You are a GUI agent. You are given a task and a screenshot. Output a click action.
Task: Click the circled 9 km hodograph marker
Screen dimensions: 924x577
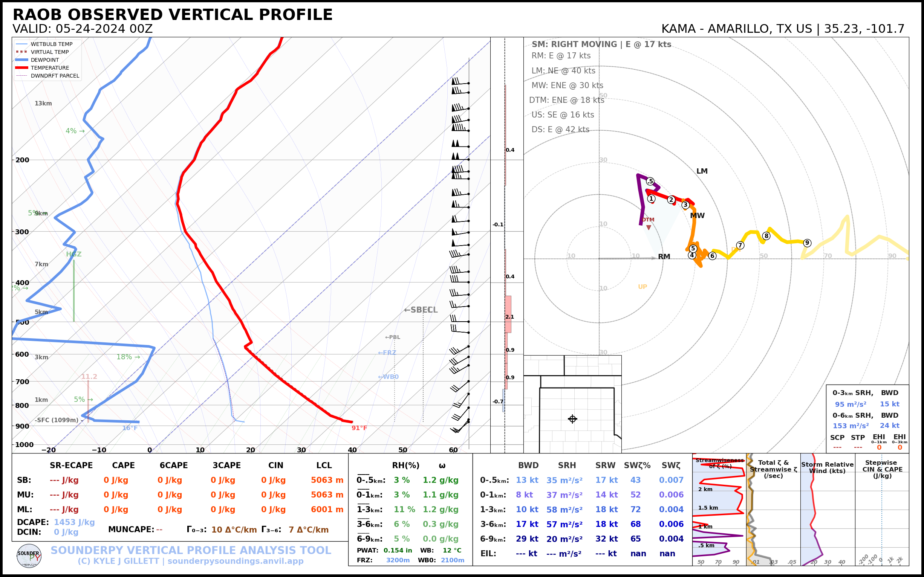coord(807,243)
